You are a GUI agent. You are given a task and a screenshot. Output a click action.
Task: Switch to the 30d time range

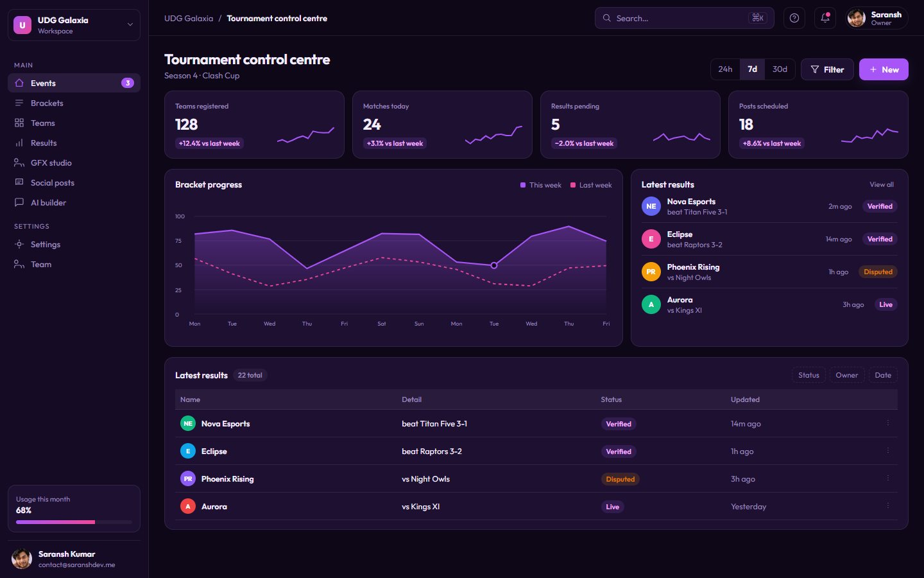(780, 69)
